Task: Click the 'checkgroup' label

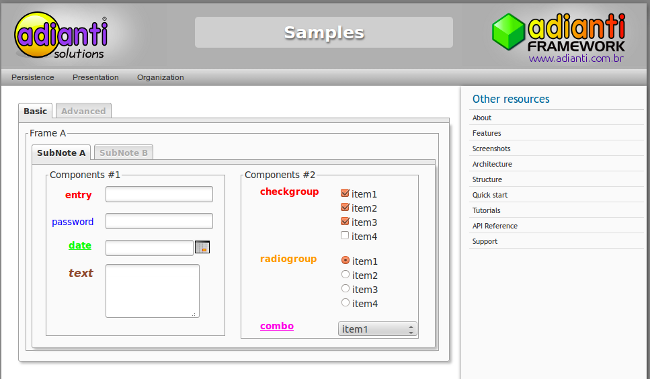Action: tap(289, 192)
